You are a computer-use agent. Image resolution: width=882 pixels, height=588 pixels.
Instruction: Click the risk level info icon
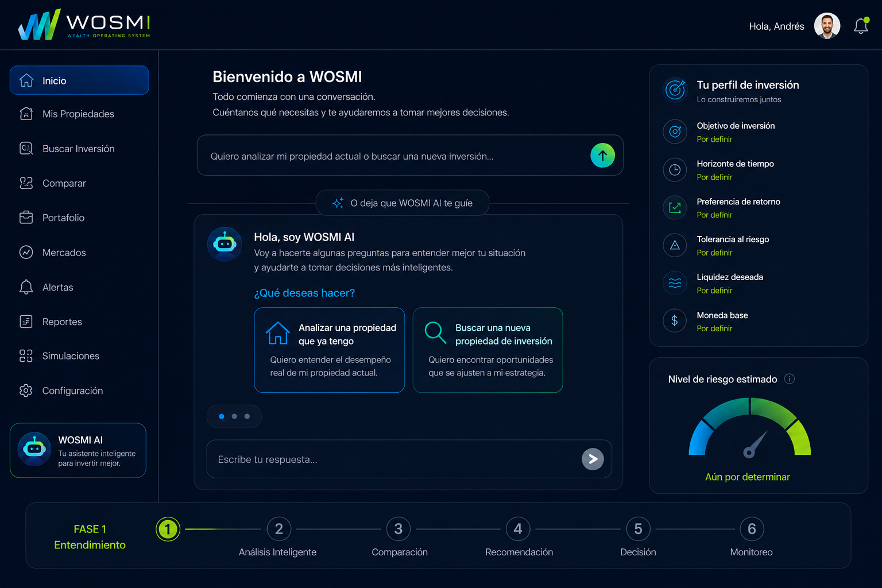[x=790, y=378]
